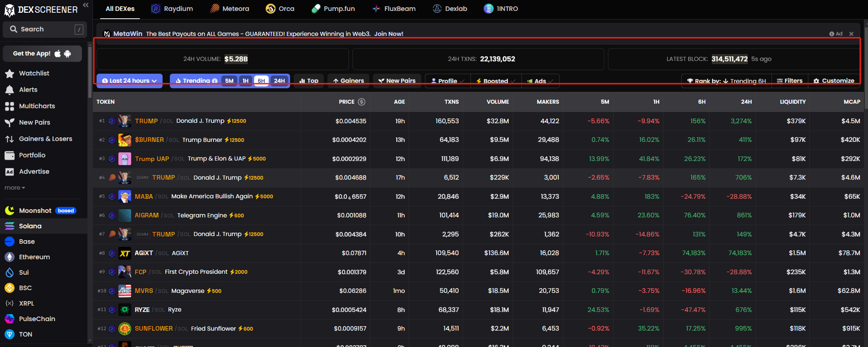Click the Trending info icon
Screen dimensions: 868x347
(214, 81)
